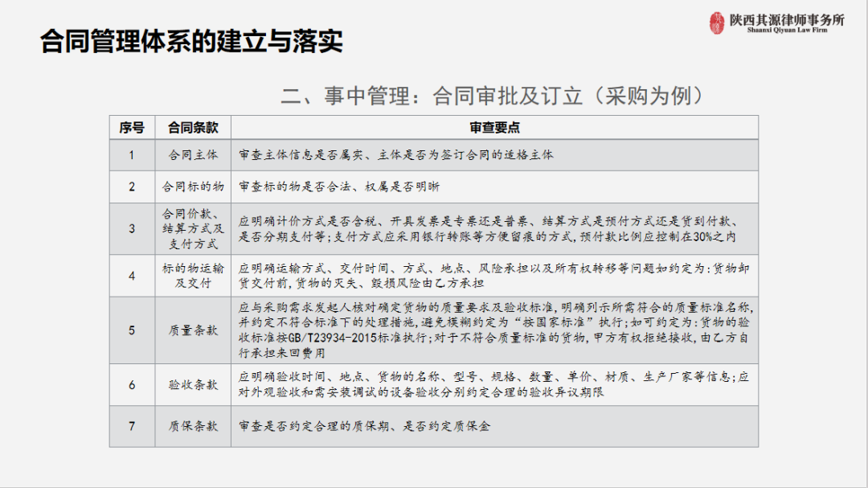Click the serial number 4 cell
868x488 pixels.
click(x=132, y=275)
